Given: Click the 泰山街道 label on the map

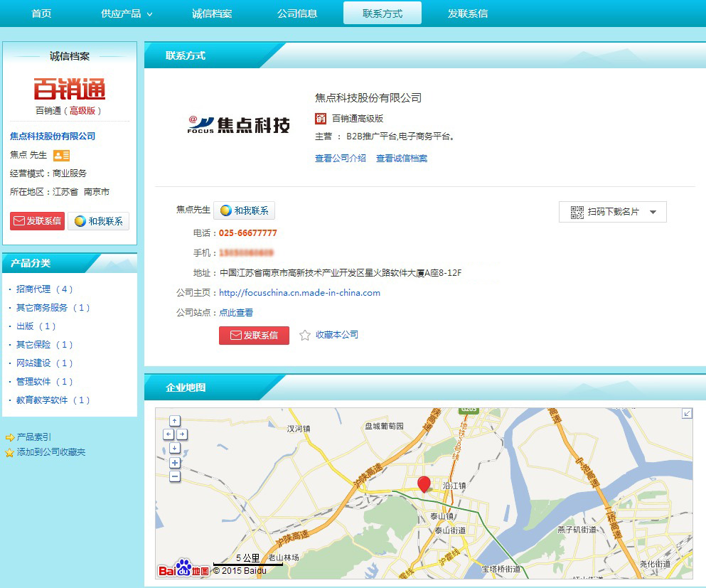Looking at the screenshot, I should [x=450, y=531].
